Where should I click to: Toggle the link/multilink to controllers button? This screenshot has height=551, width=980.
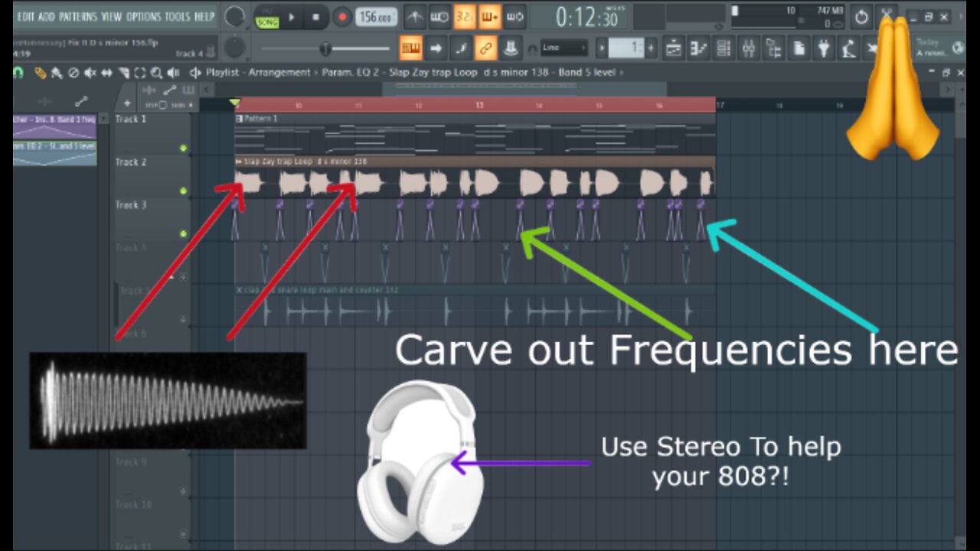485,48
